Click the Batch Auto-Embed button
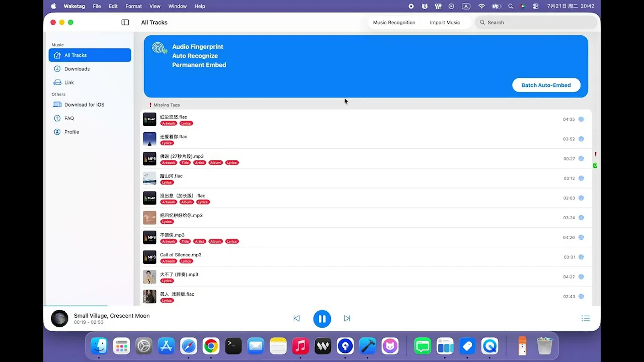 546,85
